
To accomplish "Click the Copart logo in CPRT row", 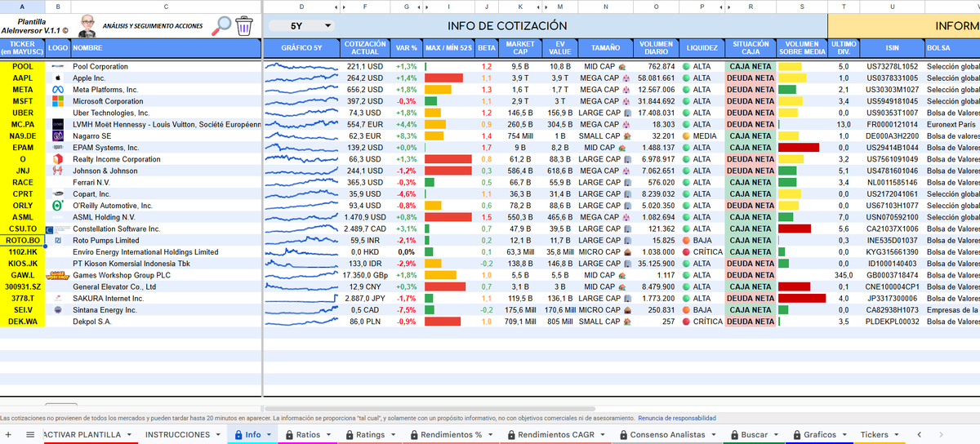I will pyautogui.click(x=57, y=194).
